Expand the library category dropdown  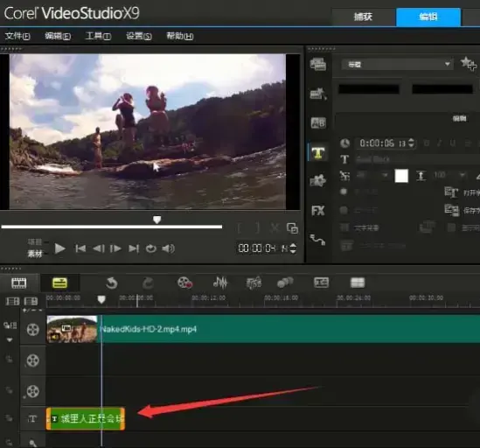pos(397,65)
